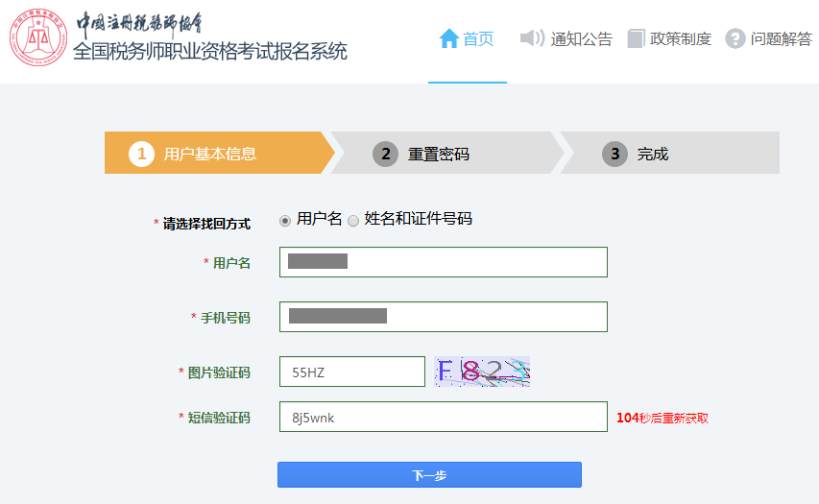Click the 短信验证码 input box
819x504 pixels.
(443, 418)
